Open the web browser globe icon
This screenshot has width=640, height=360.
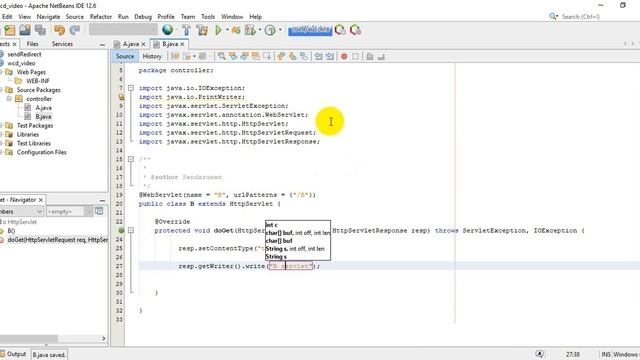pyautogui.click(x=167, y=30)
